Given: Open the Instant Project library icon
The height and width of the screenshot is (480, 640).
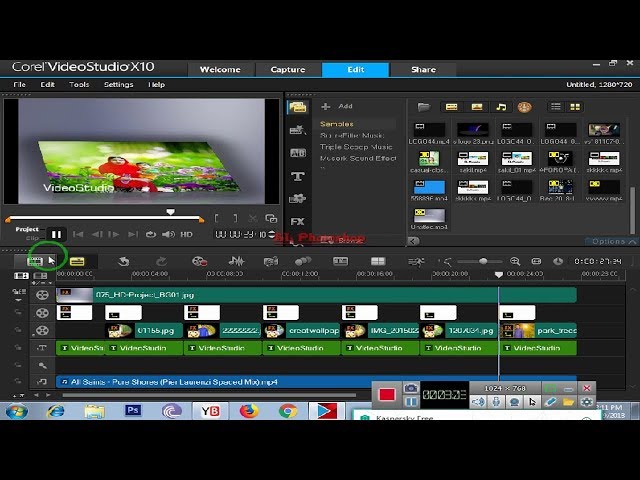Looking at the screenshot, I should click(x=298, y=130).
